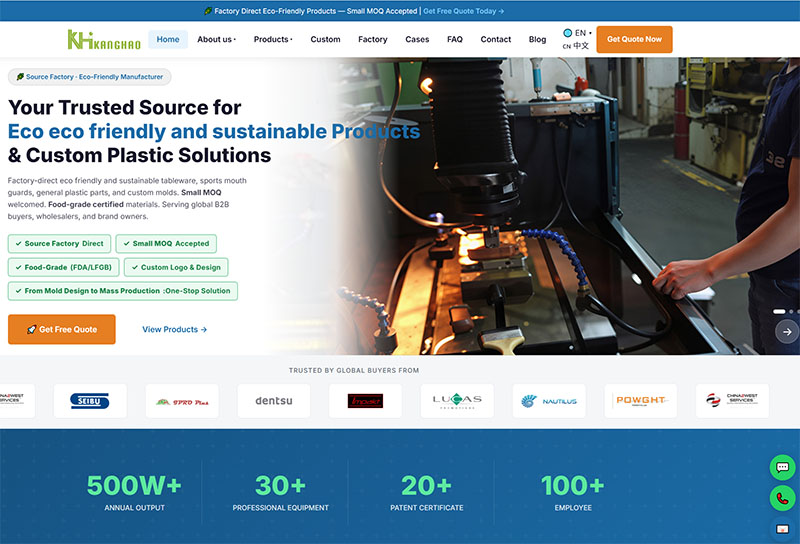The height and width of the screenshot is (544, 800).
Task: Select the active slide indicator dot on hero
Action: [779, 311]
